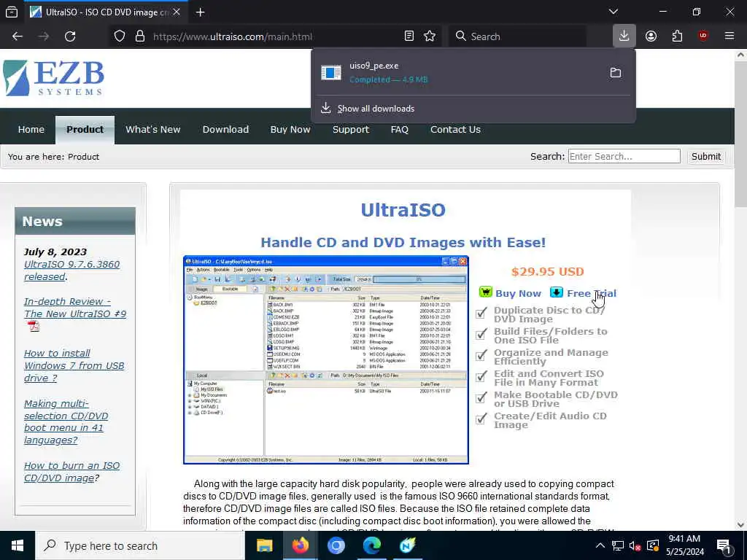Click the Firefox taskbar icon
The height and width of the screenshot is (560, 747).
coord(300,545)
